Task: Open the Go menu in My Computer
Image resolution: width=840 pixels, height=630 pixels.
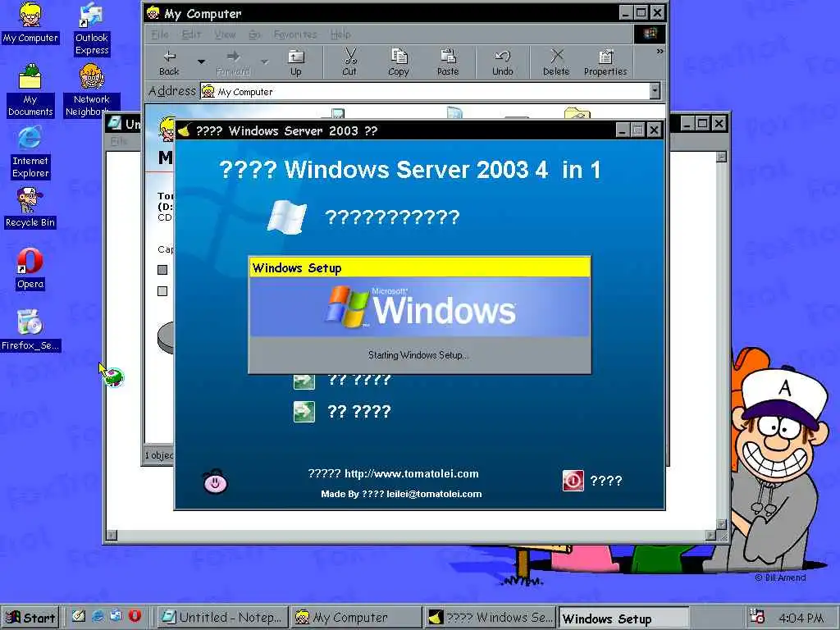Action: click(x=254, y=34)
